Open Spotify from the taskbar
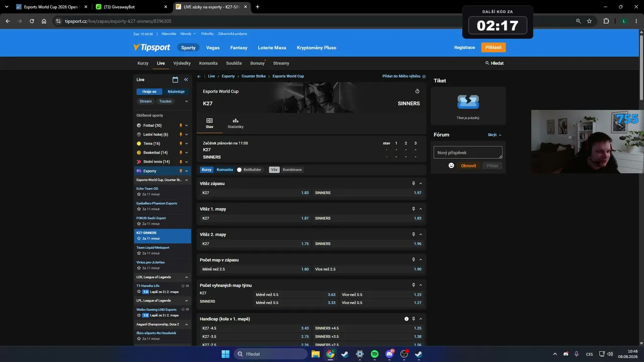 [375, 354]
